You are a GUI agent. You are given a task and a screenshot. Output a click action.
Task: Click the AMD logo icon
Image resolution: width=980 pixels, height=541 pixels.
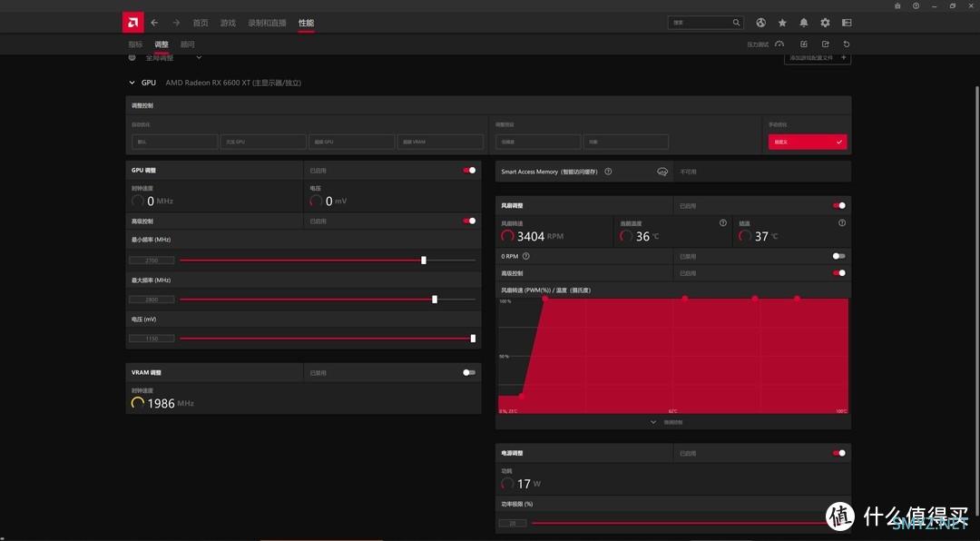[132, 23]
